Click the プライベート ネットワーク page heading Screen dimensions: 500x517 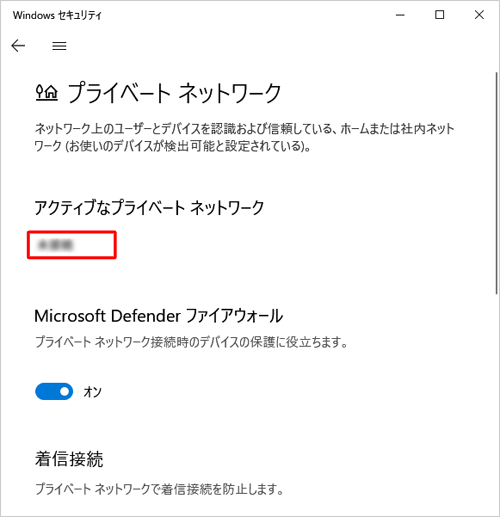[175, 93]
